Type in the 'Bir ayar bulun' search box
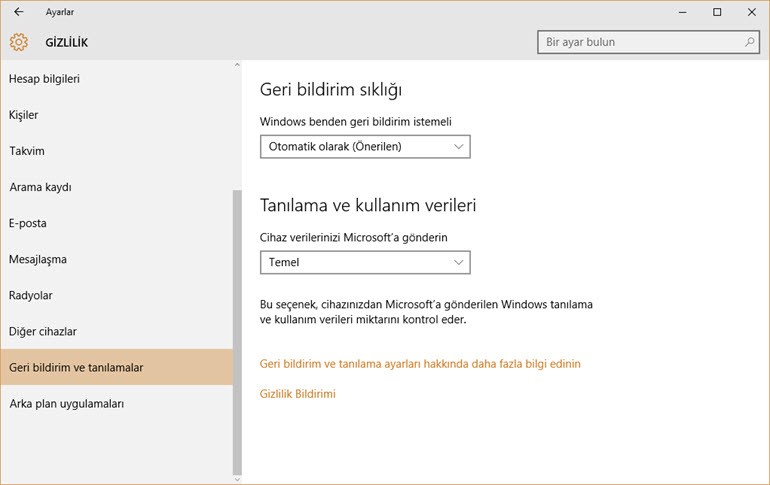770x485 pixels. tap(640, 42)
